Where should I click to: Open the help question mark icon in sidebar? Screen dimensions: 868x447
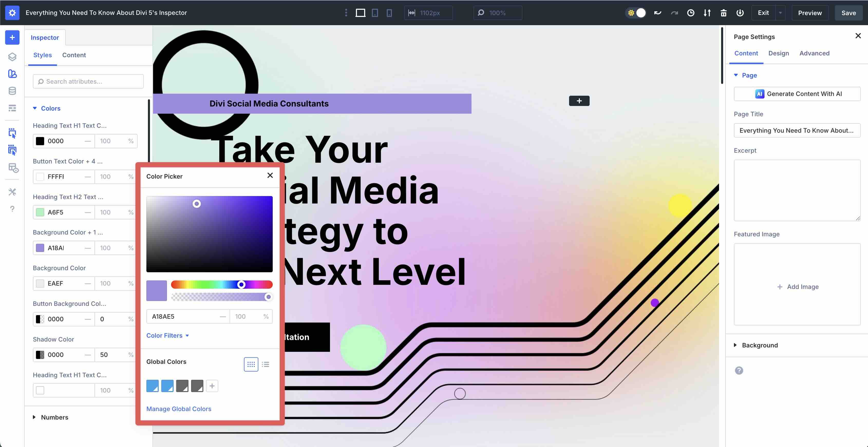12,209
